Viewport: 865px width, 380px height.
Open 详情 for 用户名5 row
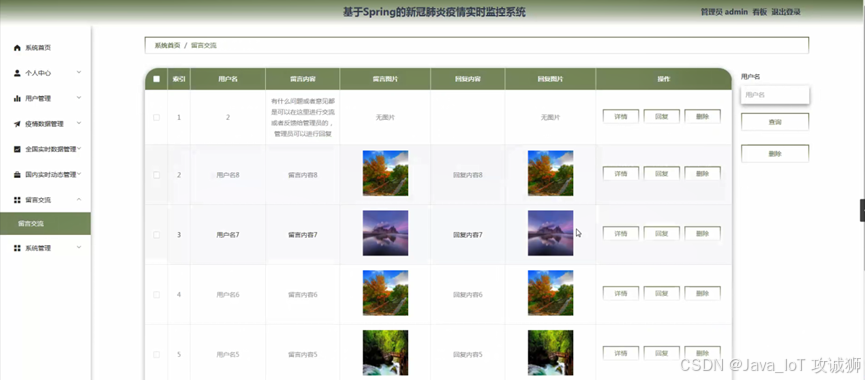pyautogui.click(x=621, y=353)
